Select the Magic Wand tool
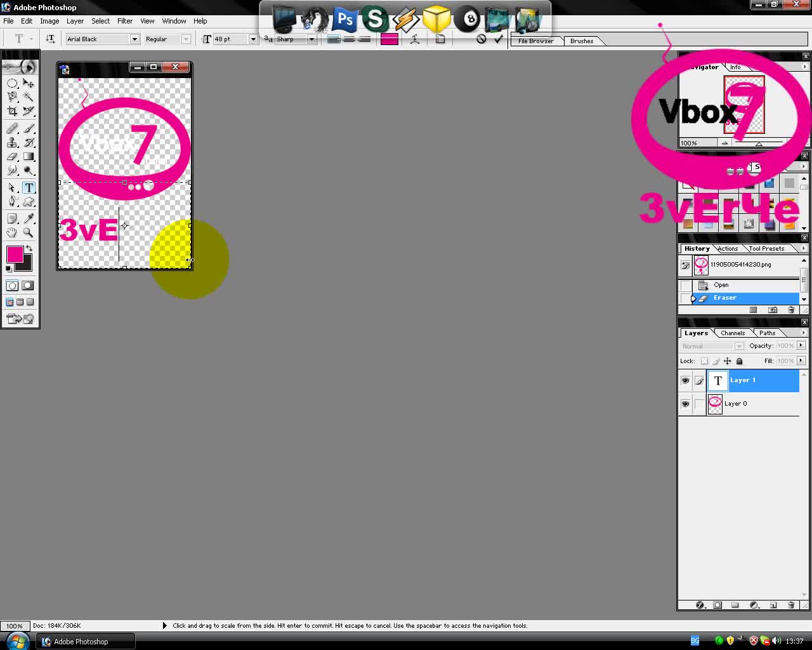 pyautogui.click(x=29, y=97)
